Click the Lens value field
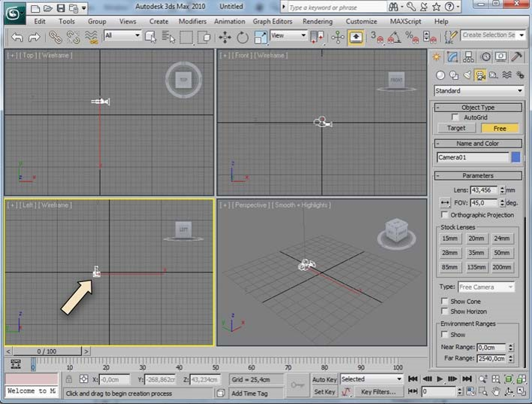 (x=483, y=190)
